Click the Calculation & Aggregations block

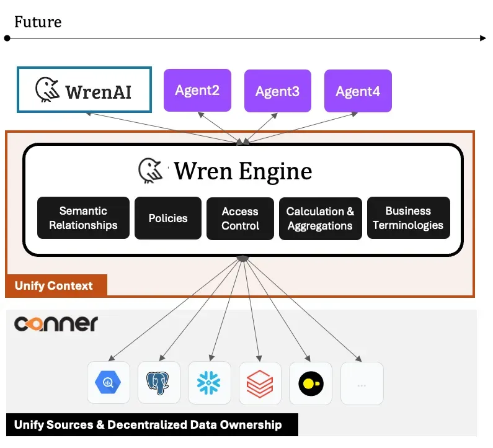coord(320,218)
